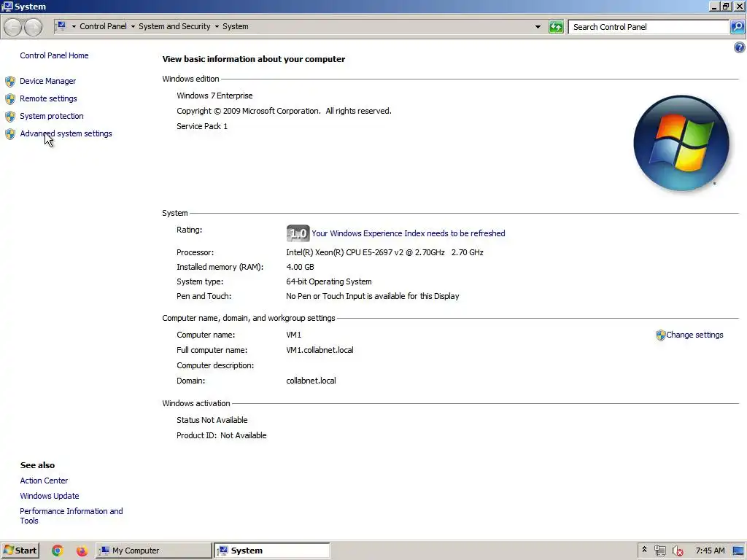The height and width of the screenshot is (560, 747).
Task: Click the 1.0 Windows Experience rating badge
Action: tap(298, 233)
